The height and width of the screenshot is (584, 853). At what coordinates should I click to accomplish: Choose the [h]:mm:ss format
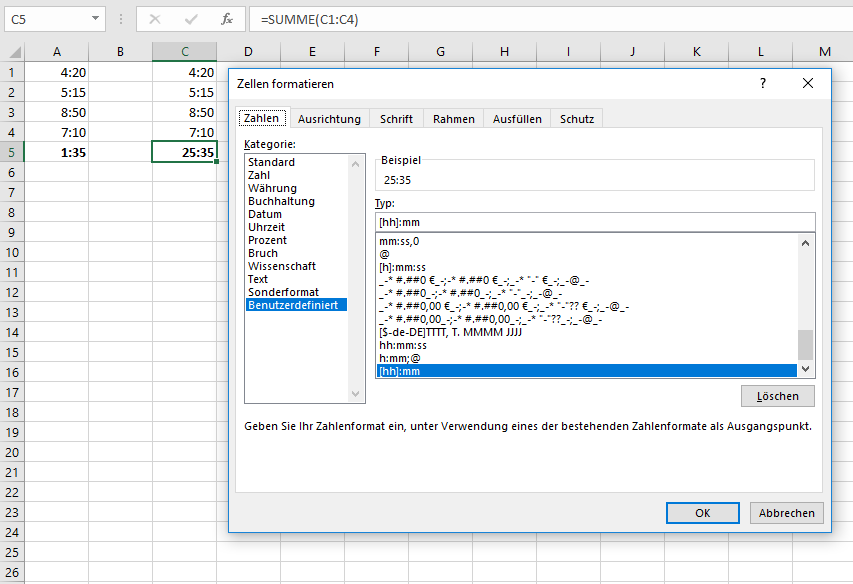pyautogui.click(x=587, y=268)
